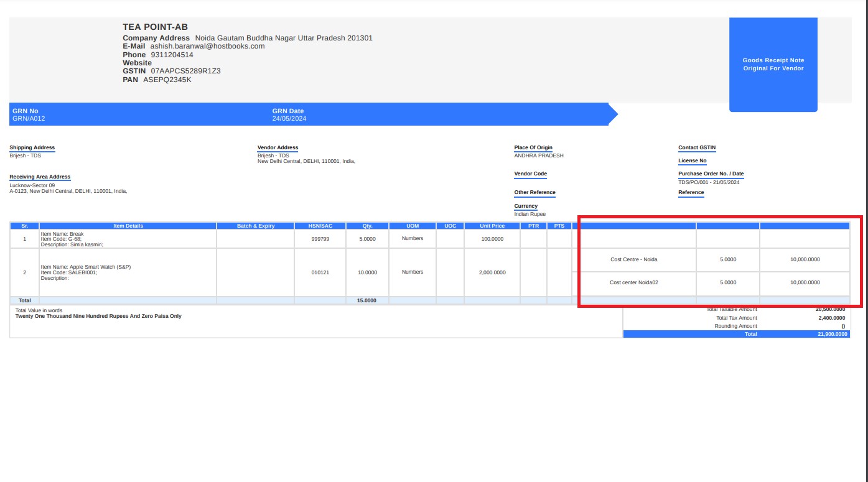
Task: Click the Contact GSTIN heading
Action: click(697, 147)
